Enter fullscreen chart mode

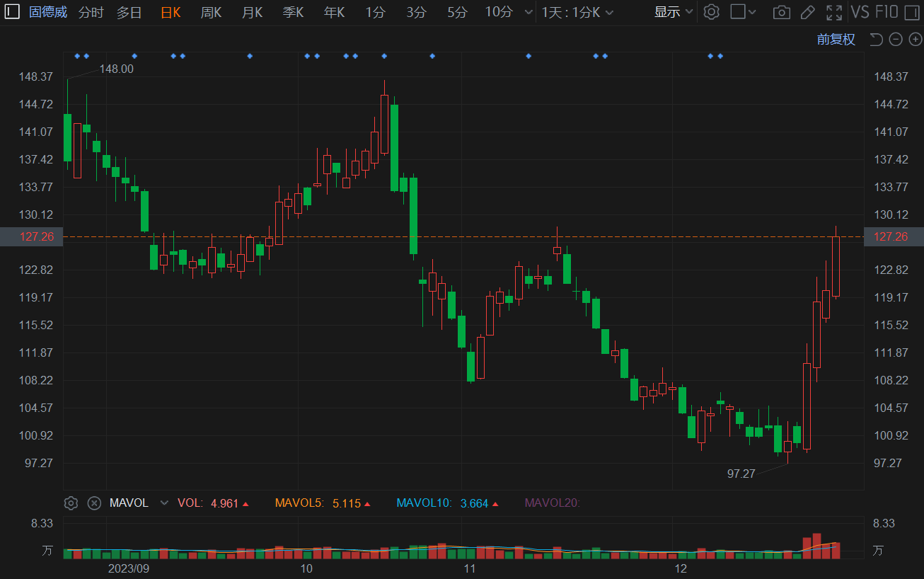click(x=834, y=12)
